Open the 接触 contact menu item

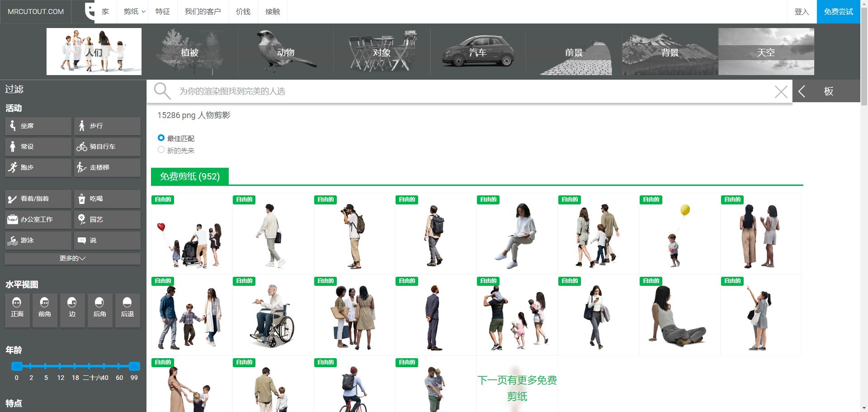[x=273, y=12]
